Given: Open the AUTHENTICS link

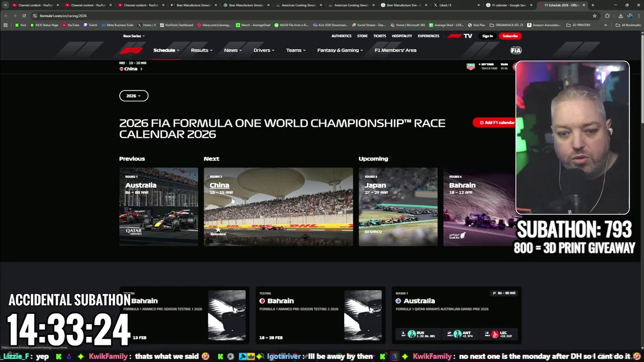Looking at the screenshot, I should [x=341, y=36].
